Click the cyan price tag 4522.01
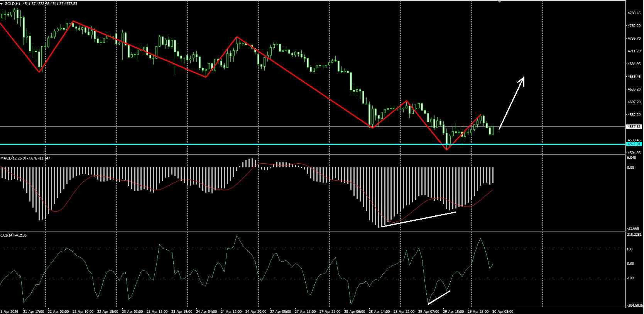 point(634,144)
